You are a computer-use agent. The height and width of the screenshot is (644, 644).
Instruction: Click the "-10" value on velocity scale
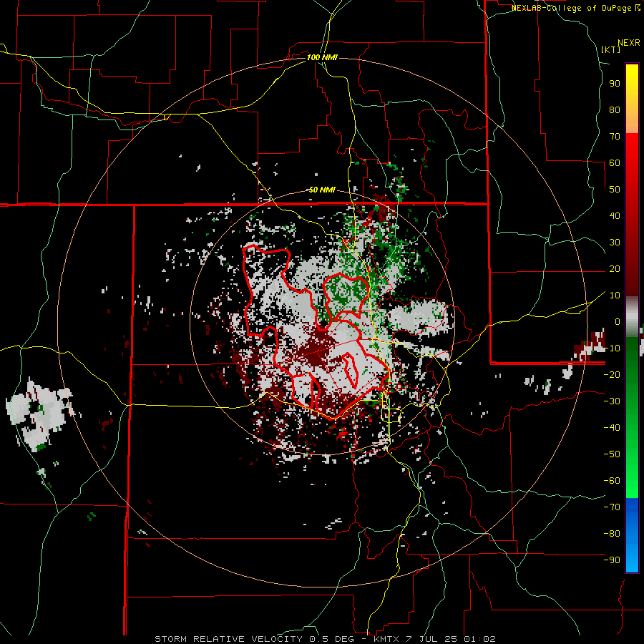tap(612, 348)
